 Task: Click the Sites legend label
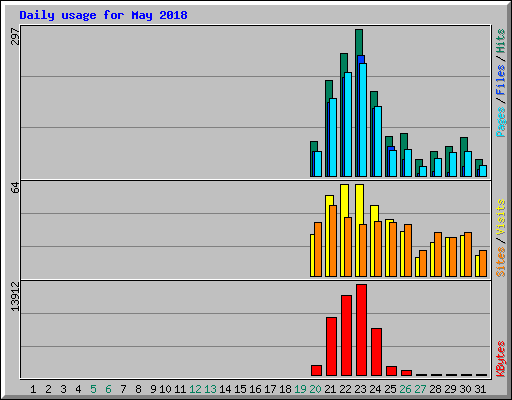pyautogui.click(x=500, y=262)
